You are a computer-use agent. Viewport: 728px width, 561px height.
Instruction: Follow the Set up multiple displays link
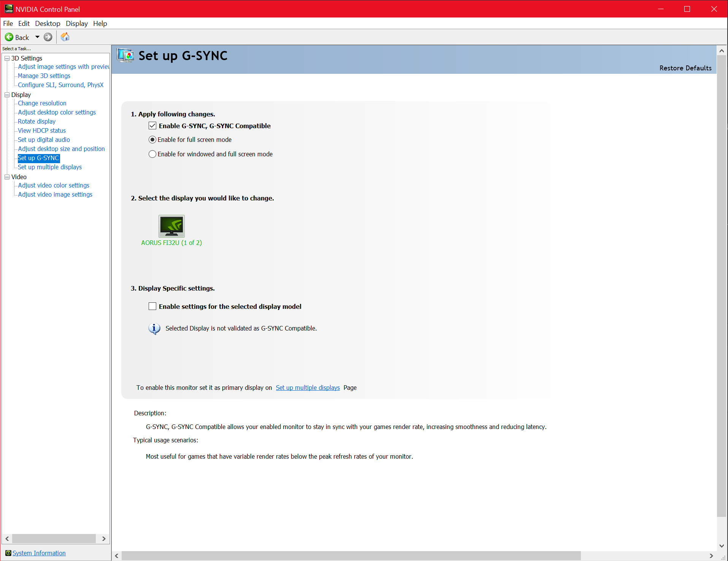pyautogui.click(x=308, y=388)
